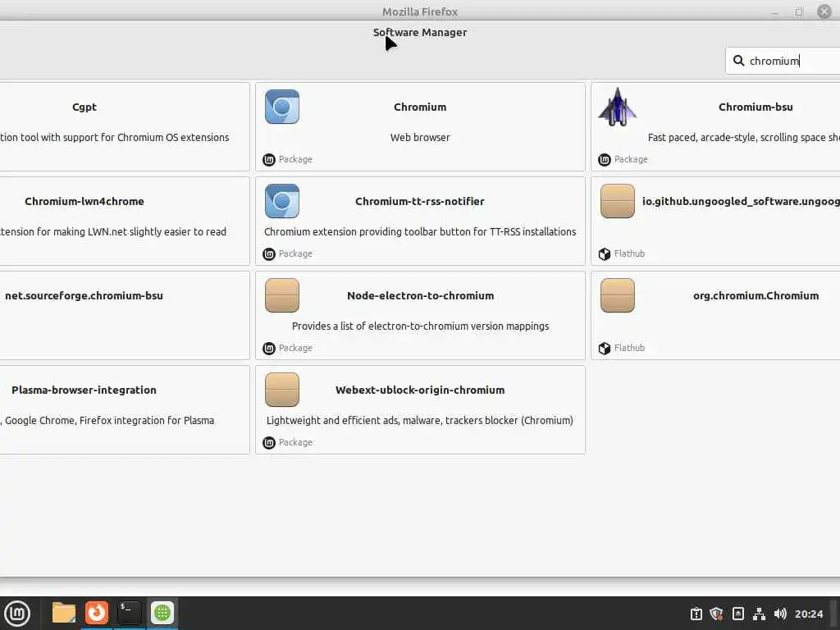The width and height of the screenshot is (840, 630).
Task: Click the ungoogled_software package box icon
Action: point(617,201)
